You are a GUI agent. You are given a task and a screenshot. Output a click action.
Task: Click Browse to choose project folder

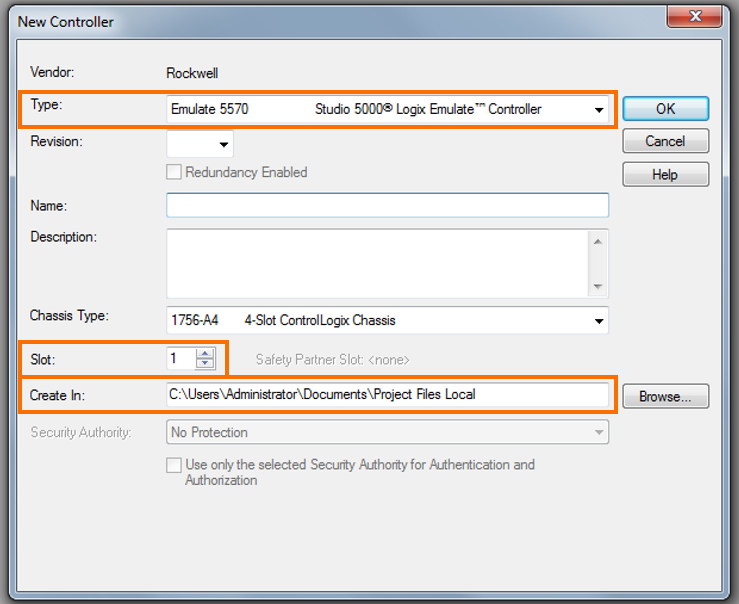pyautogui.click(x=665, y=396)
